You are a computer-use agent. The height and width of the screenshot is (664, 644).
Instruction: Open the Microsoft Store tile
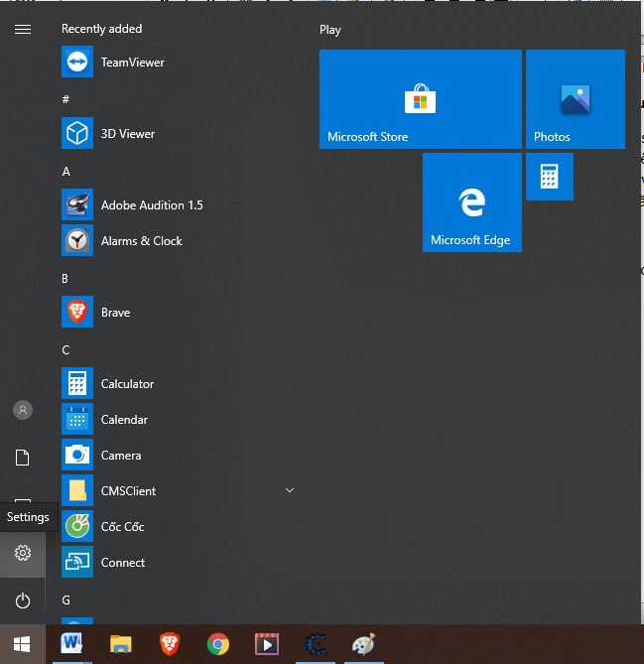coord(421,99)
